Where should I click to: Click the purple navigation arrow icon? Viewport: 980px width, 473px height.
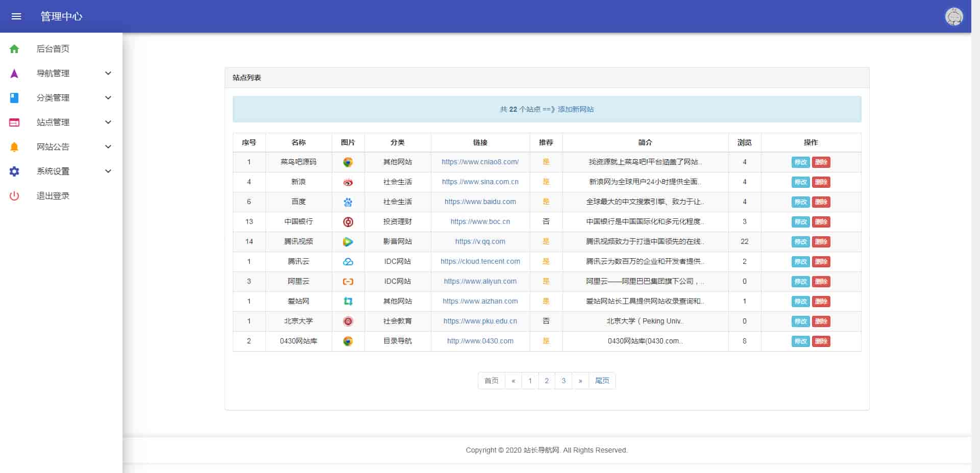coord(14,73)
